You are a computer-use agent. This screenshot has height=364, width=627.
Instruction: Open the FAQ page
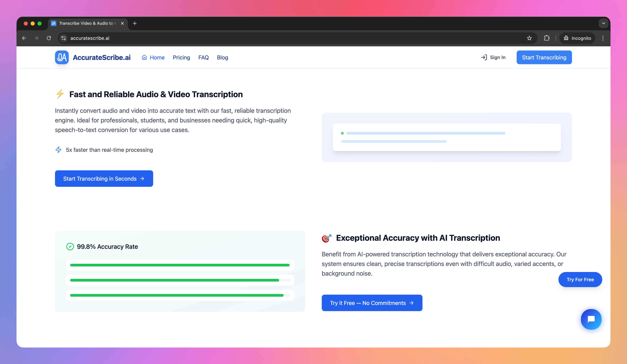tap(203, 58)
